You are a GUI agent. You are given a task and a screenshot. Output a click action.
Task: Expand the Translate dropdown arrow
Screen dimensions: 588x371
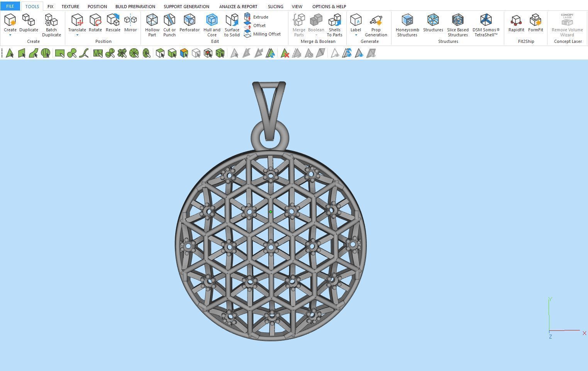[77, 35]
